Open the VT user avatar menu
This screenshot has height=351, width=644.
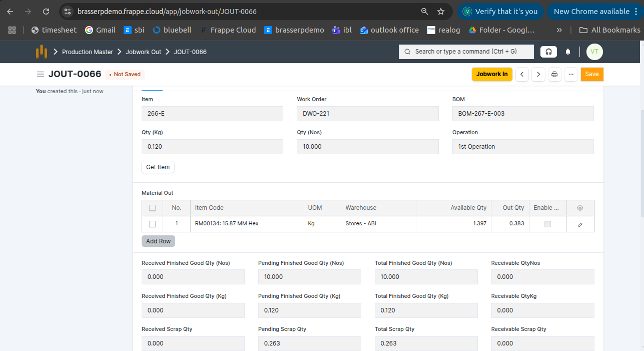click(x=594, y=52)
